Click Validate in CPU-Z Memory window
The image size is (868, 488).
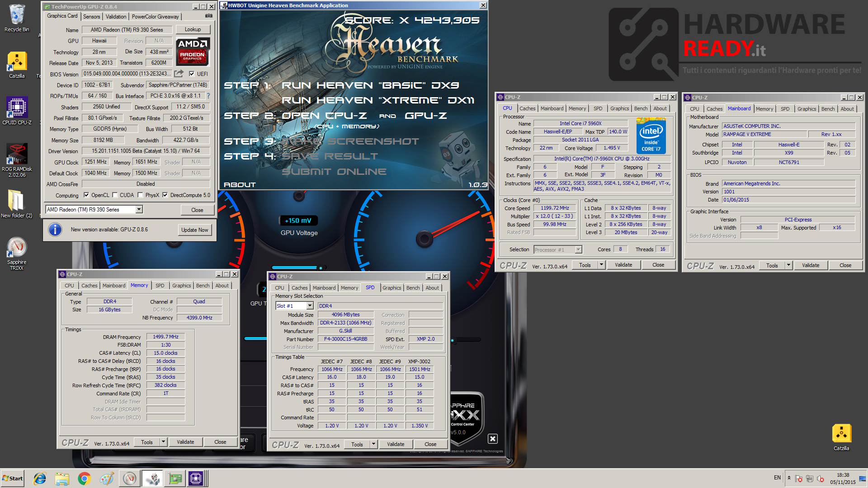click(185, 442)
